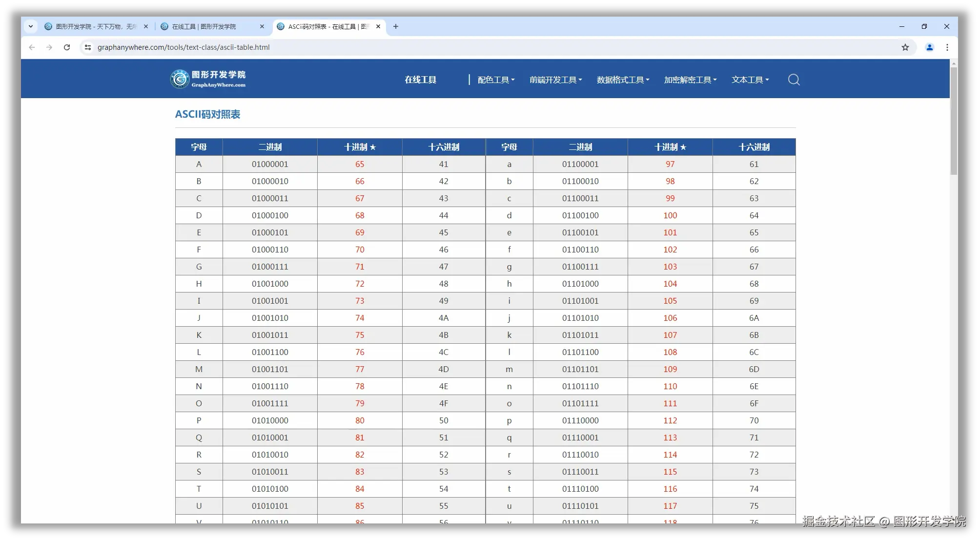The height and width of the screenshot is (542, 980).
Task: Go back using browser back arrow
Action: [32, 47]
